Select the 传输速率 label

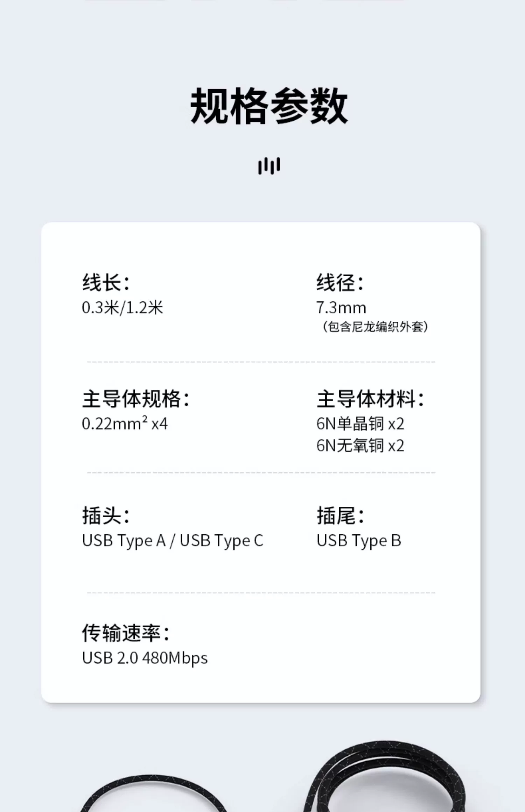point(126,633)
